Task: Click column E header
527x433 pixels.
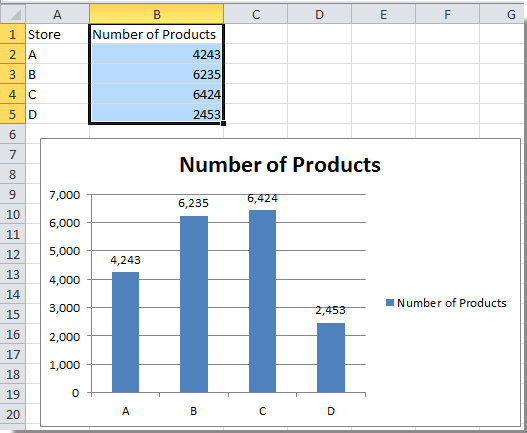Action: [383, 14]
